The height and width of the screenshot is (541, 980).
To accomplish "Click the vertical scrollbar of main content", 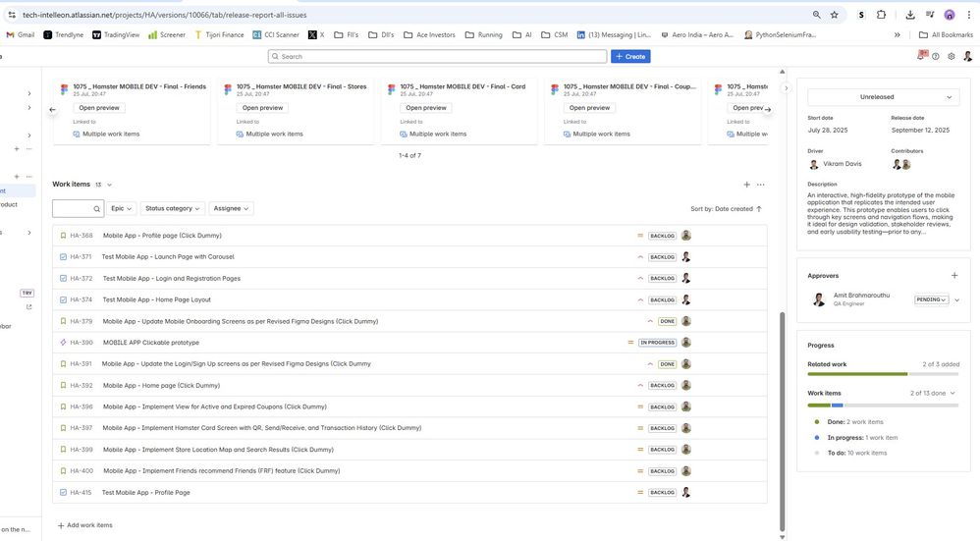I will 782,421.
